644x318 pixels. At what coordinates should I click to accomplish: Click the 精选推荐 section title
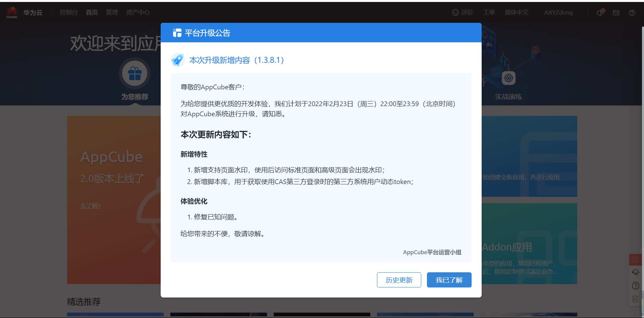(x=84, y=302)
